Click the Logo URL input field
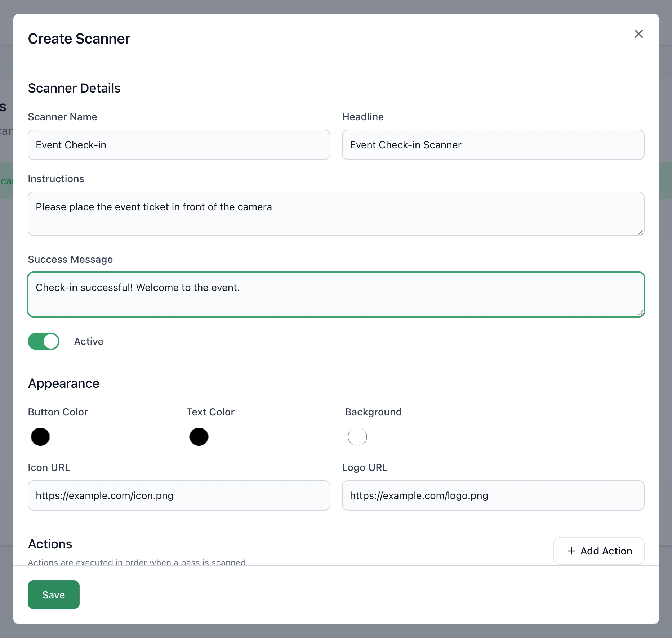 point(493,495)
